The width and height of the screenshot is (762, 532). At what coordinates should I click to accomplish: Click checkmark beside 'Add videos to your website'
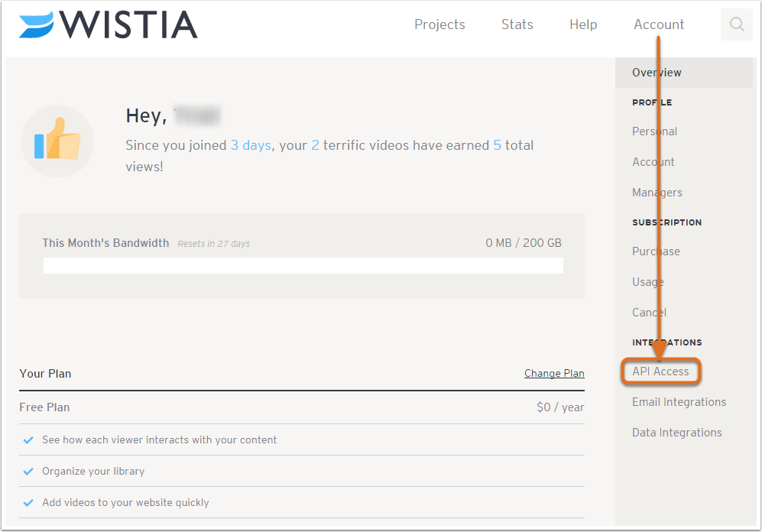[x=28, y=503]
